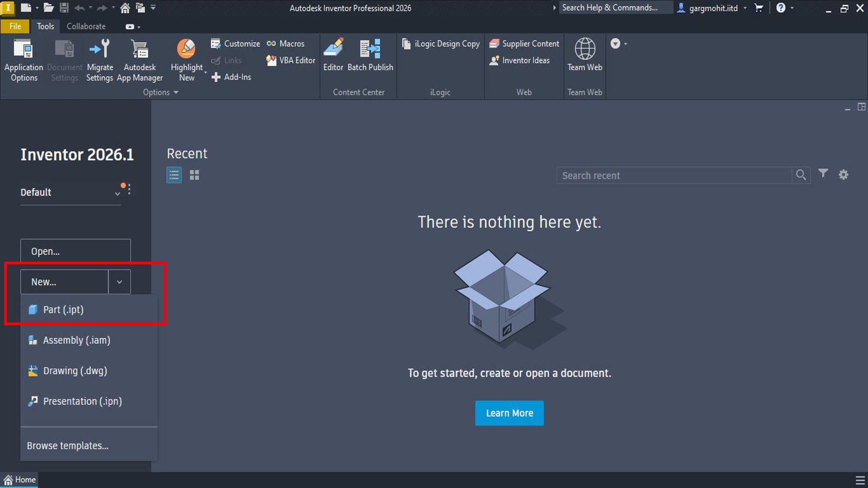Click the New... button
The height and width of the screenshot is (488, 868).
64,282
